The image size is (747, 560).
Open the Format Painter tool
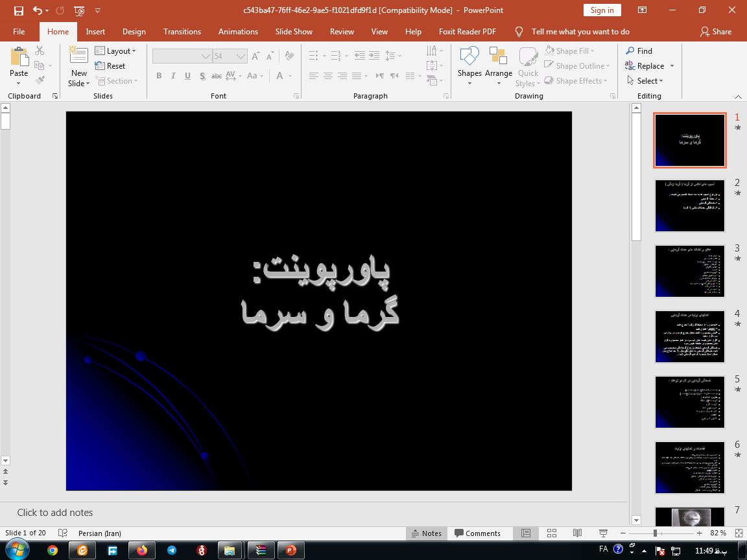pyautogui.click(x=39, y=79)
